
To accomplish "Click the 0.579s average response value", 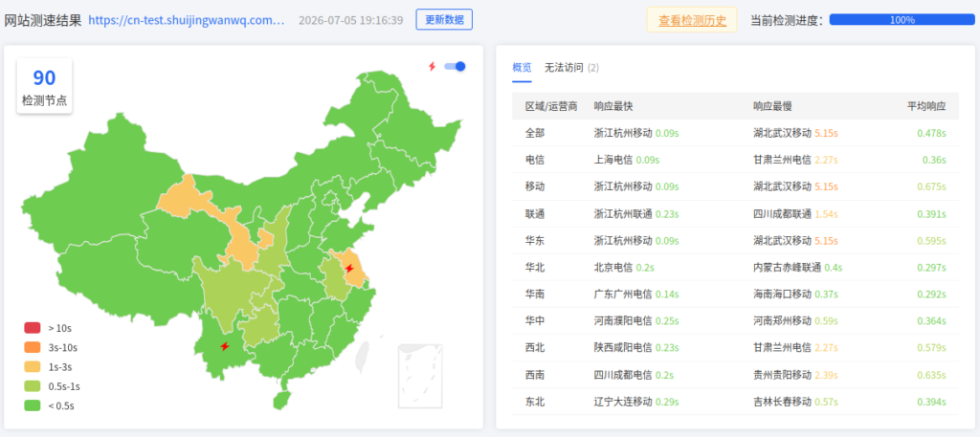I will 932,348.
